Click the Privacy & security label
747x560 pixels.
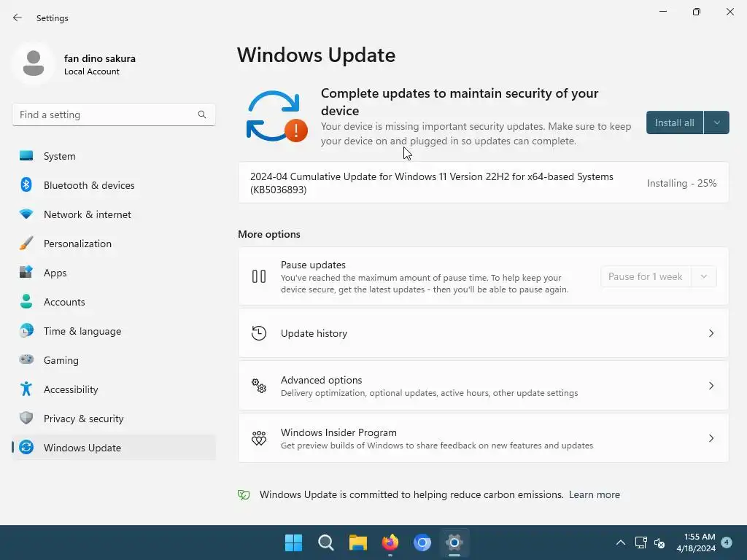coord(83,419)
